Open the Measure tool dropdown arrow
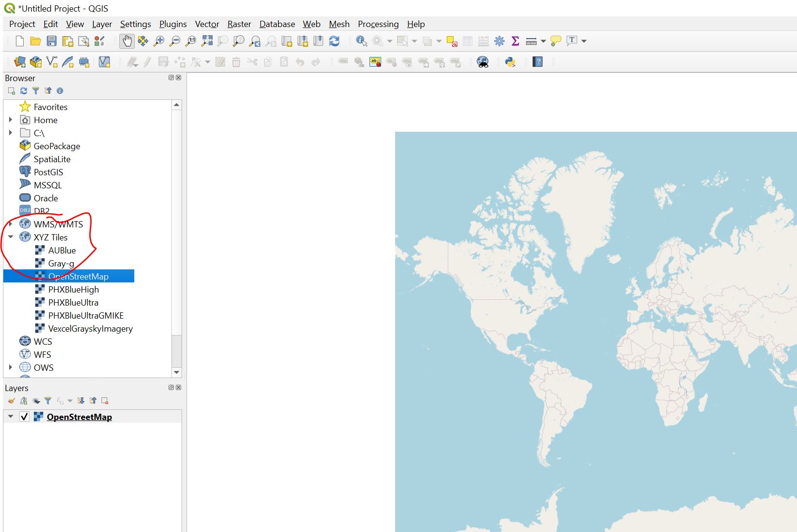This screenshot has width=797, height=532. coord(543,41)
